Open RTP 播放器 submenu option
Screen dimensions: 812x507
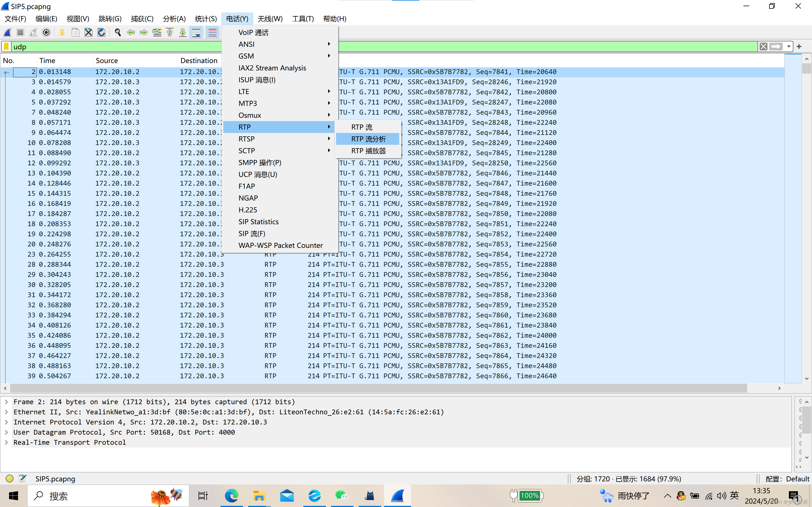pyautogui.click(x=368, y=151)
